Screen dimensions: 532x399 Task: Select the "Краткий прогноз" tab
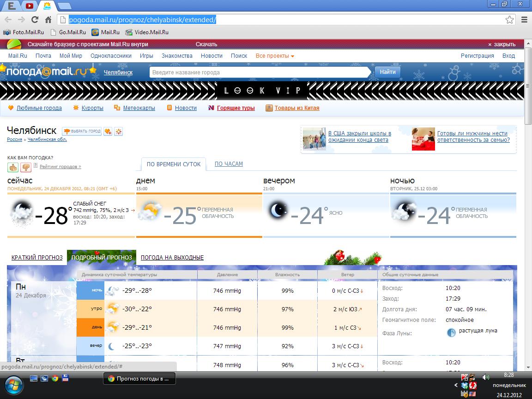(x=37, y=258)
